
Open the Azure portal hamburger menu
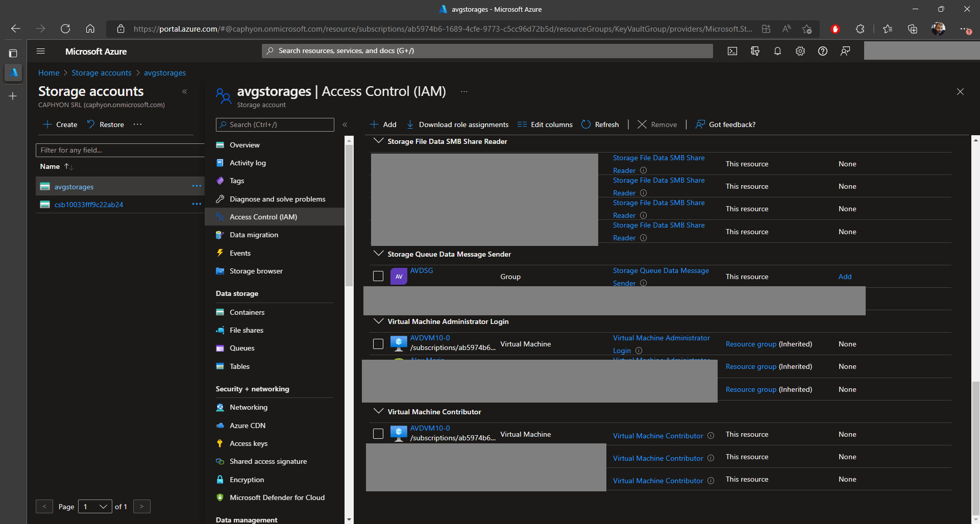[41, 51]
